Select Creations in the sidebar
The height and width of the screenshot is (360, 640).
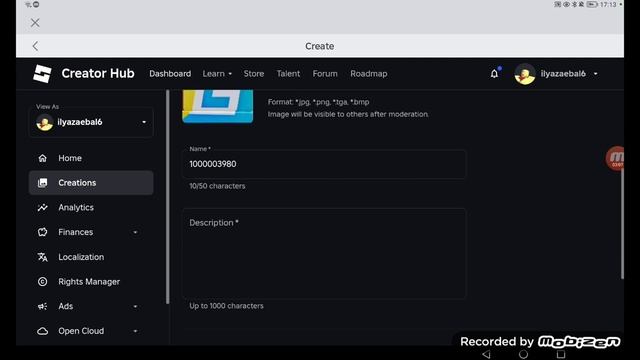click(91, 183)
